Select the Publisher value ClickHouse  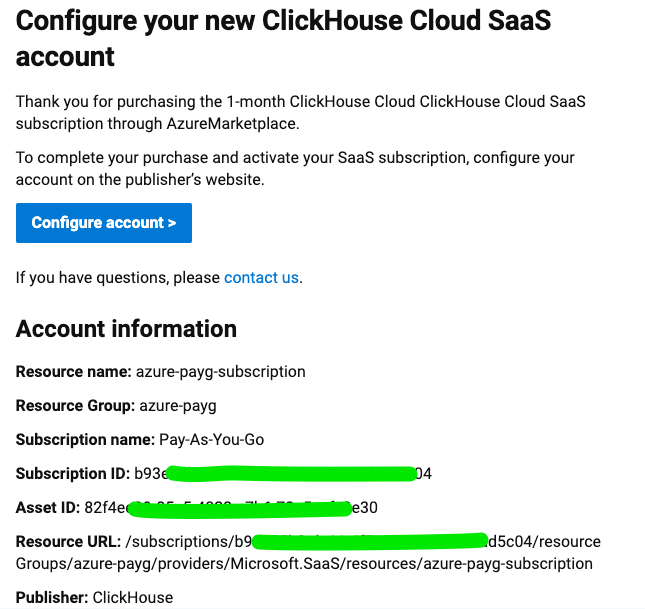pyautogui.click(x=132, y=597)
